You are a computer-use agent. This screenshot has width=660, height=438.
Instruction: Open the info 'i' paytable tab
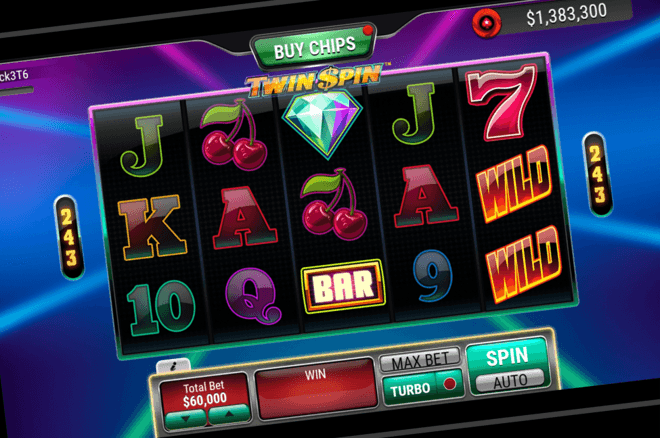coord(174,366)
